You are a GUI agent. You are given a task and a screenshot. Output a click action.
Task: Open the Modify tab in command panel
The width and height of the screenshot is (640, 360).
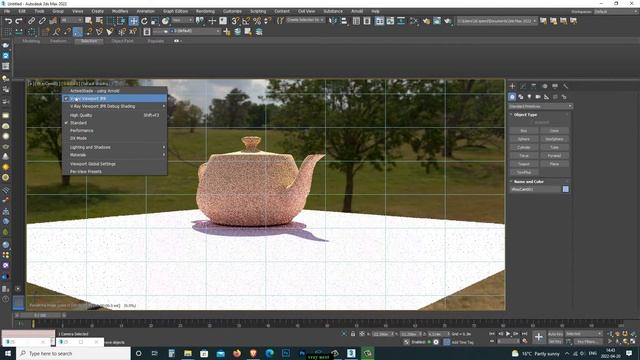tap(523, 86)
